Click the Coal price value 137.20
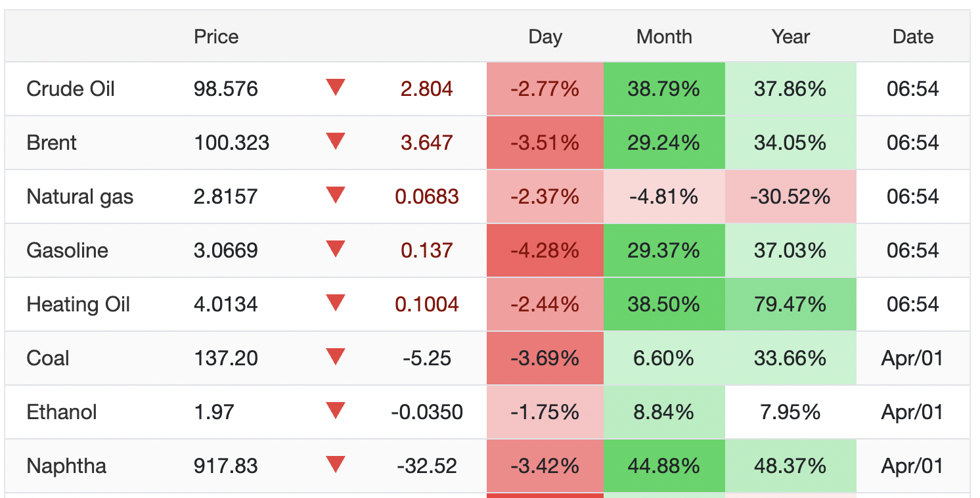 226,358
